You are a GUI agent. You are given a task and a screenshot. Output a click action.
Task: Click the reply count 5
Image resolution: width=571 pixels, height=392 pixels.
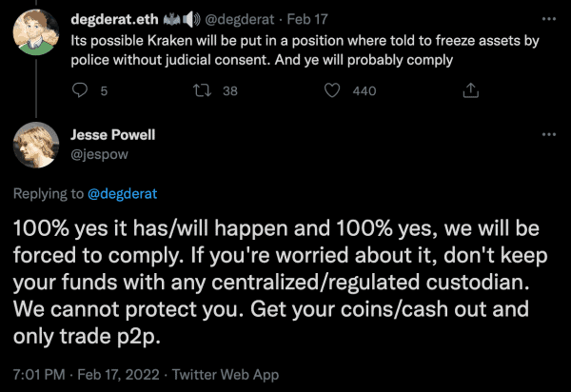(103, 91)
